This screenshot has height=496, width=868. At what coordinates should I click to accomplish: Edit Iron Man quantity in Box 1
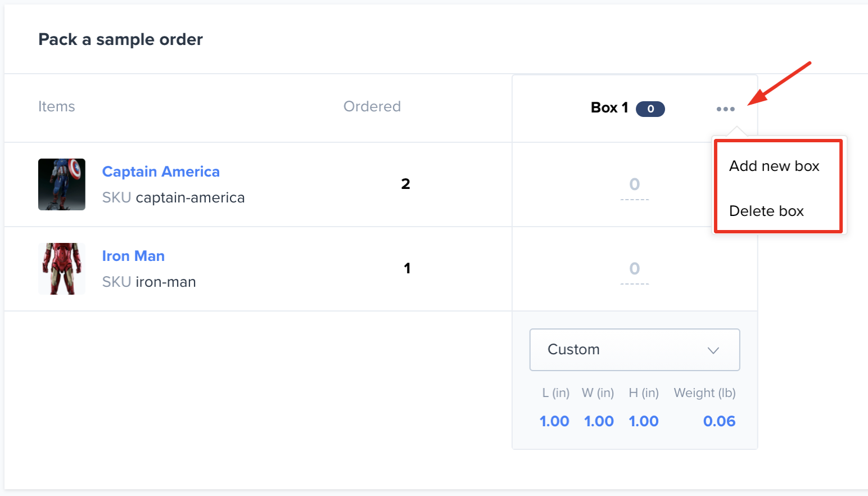(635, 271)
